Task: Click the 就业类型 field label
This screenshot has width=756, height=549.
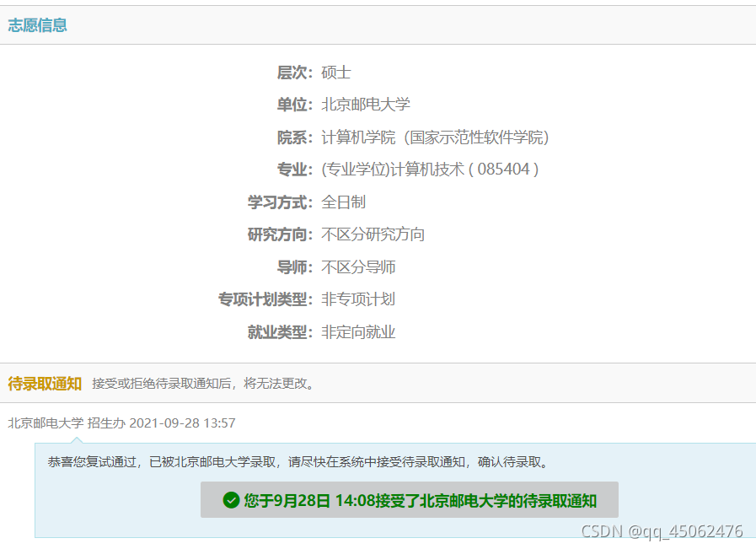Action: click(x=280, y=332)
